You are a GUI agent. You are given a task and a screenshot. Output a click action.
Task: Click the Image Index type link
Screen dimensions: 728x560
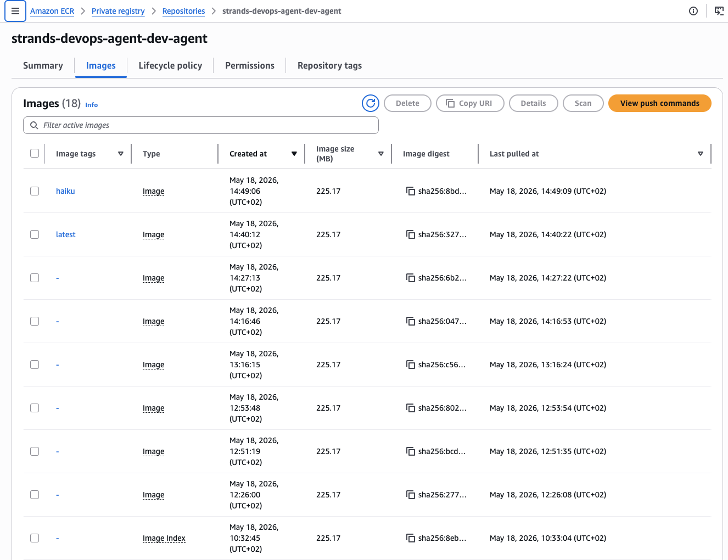[164, 538]
